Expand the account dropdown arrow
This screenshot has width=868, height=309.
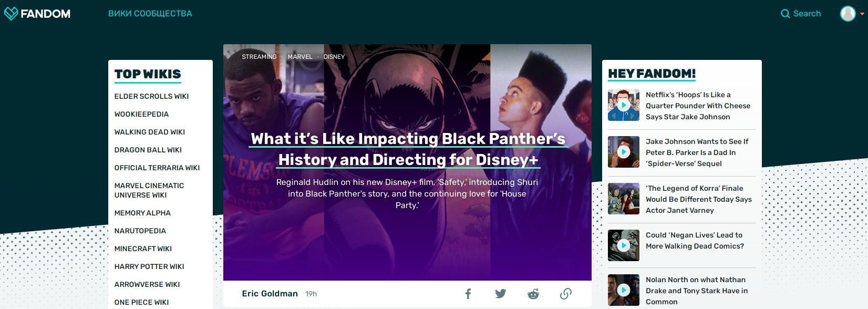(862, 14)
